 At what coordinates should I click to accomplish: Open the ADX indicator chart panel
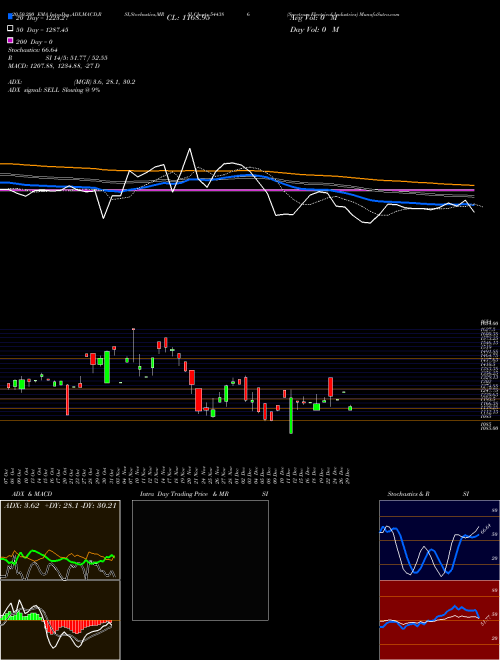(x=60, y=540)
